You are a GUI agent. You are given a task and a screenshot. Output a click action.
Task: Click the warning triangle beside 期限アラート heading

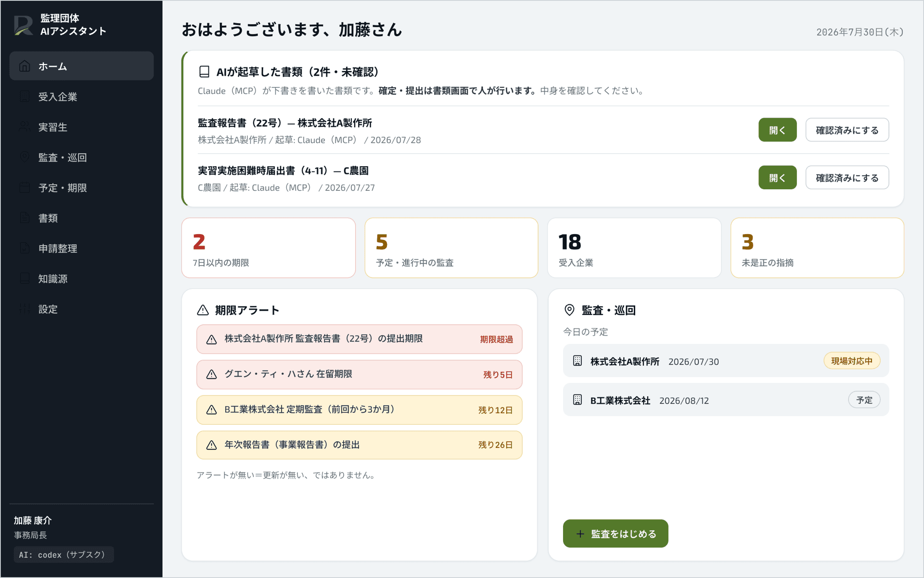click(x=203, y=310)
